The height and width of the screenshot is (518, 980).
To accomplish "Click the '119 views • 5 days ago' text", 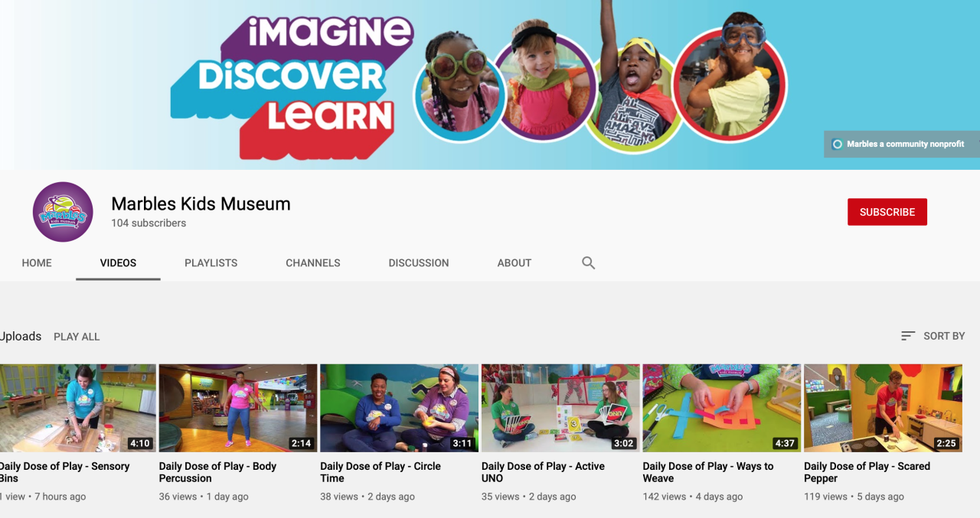I will click(x=854, y=497).
